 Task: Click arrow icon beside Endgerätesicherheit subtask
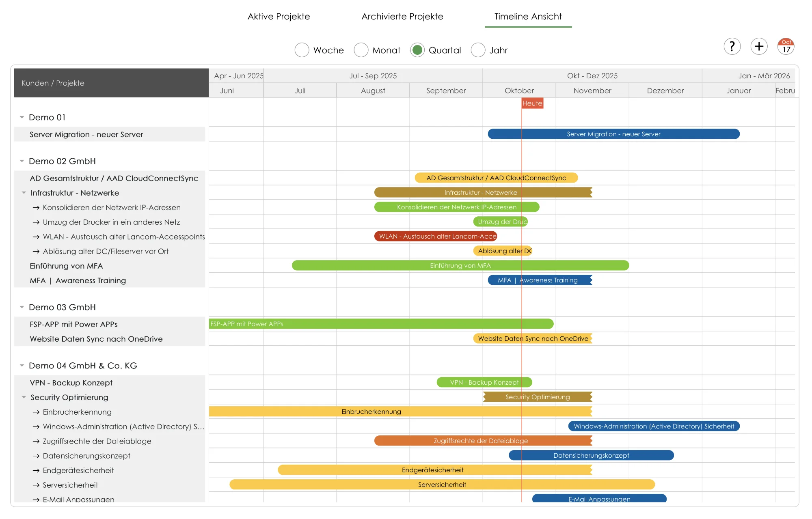(x=36, y=471)
